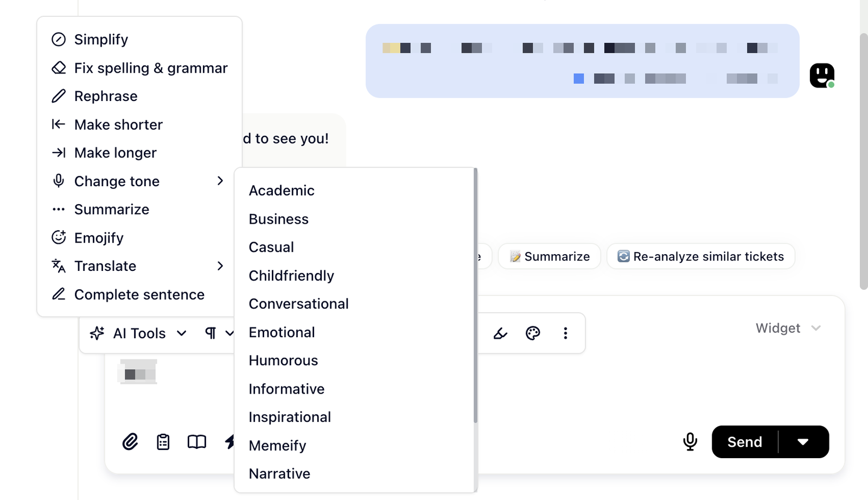Open the color palette icon
The height and width of the screenshot is (500, 868).
533,333
